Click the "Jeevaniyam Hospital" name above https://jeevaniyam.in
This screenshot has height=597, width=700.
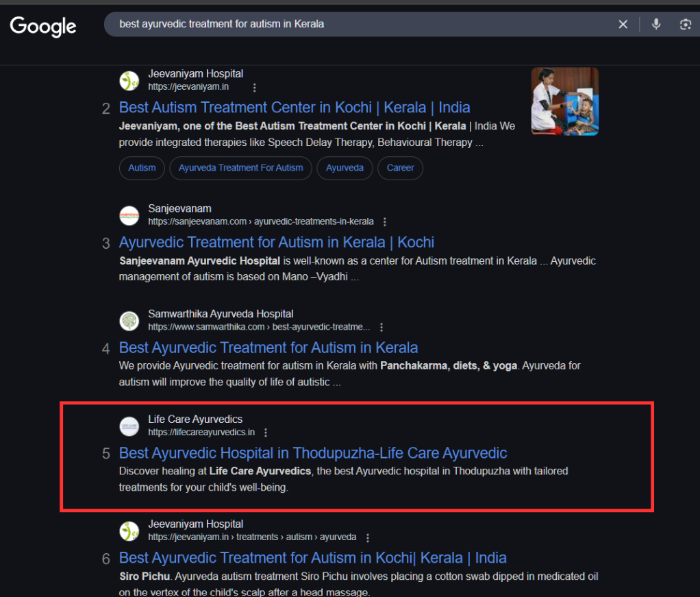pyautogui.click(x=195, y=74)
